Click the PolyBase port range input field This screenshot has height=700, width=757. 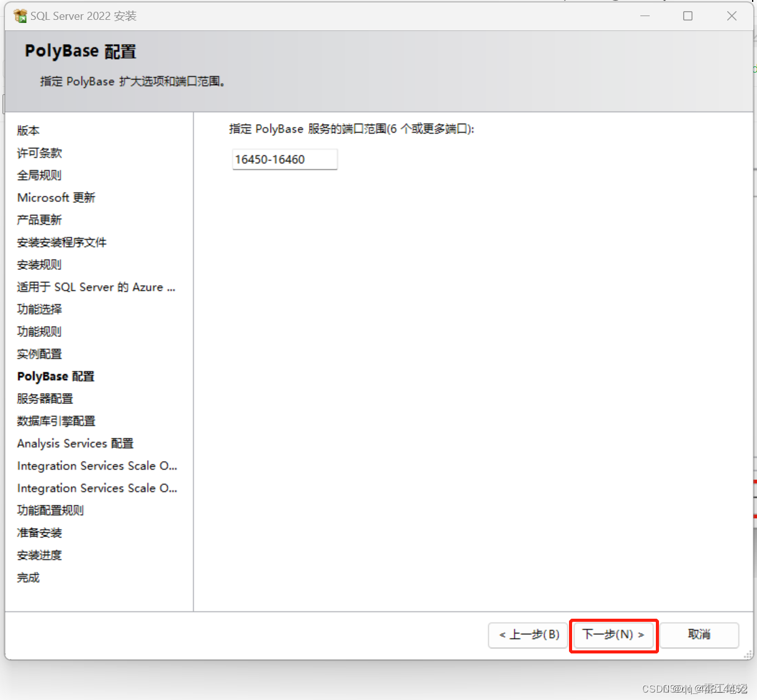[x=285, y=159]
